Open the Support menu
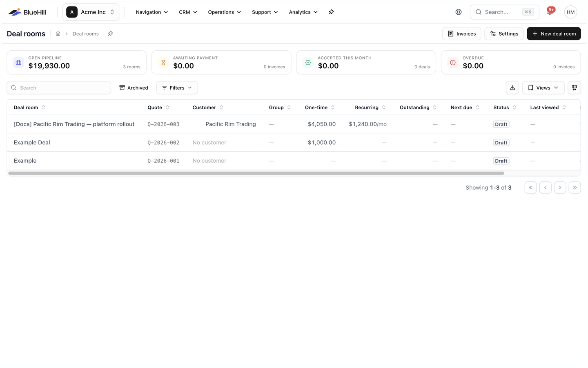This screenshot has height=368, width=588. (x=265, y=12)
